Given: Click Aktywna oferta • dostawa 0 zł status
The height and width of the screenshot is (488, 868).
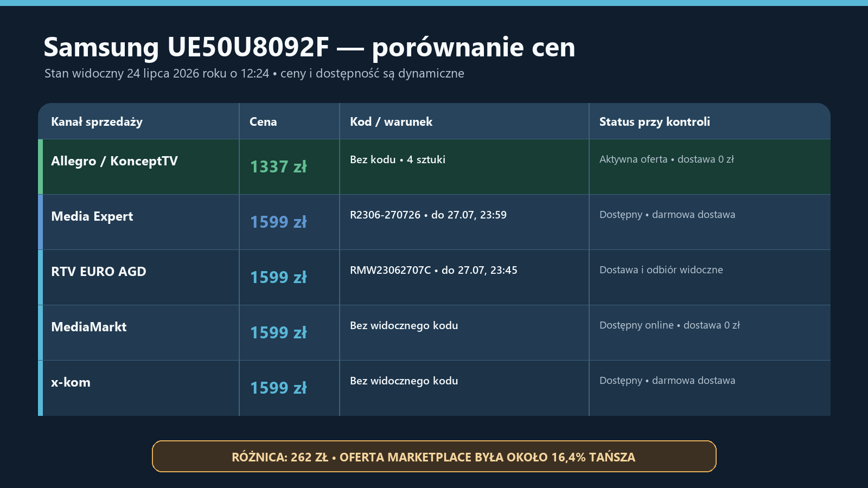Looking at the screenshot, I should click(666, 159).
